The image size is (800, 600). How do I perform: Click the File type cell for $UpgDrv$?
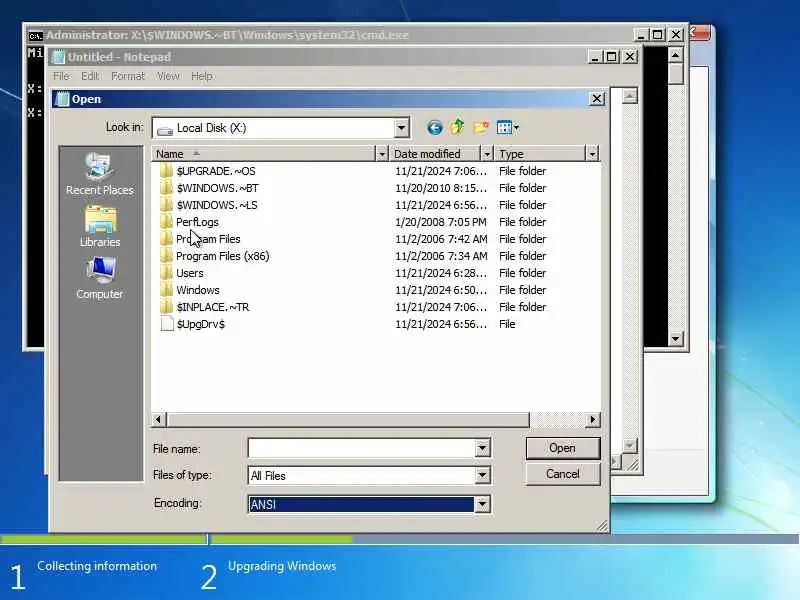[507, 324]
